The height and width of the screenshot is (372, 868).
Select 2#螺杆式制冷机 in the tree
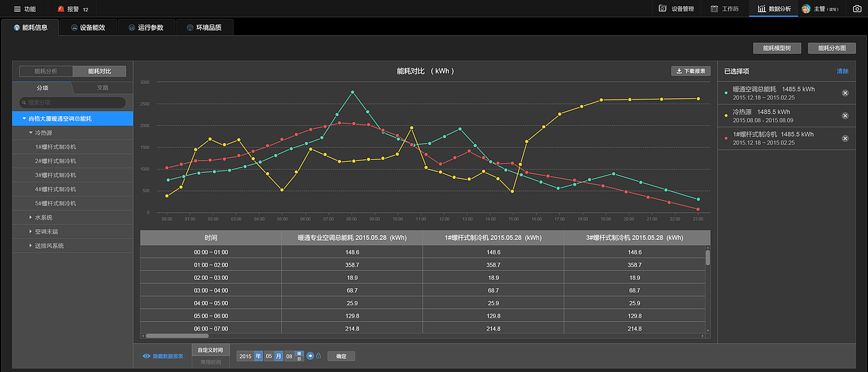pos(73,161)
